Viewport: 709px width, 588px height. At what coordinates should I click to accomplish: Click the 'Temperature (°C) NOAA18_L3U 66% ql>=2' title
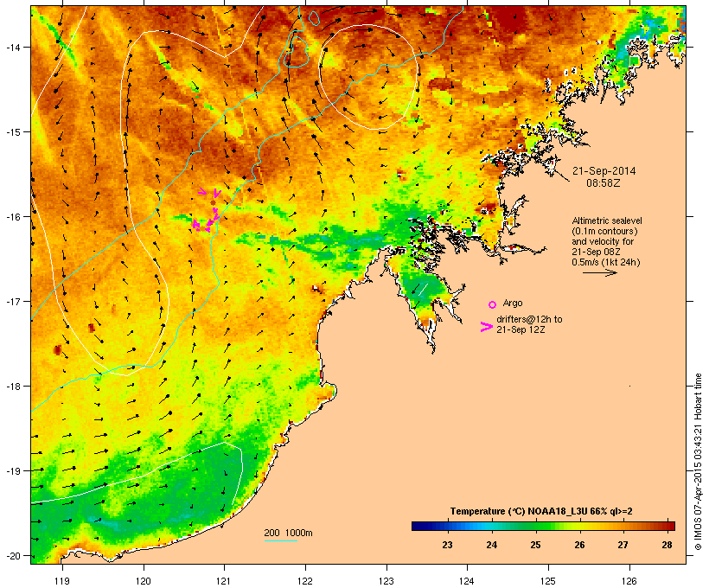pyautogui.click(x=541, y=511)
